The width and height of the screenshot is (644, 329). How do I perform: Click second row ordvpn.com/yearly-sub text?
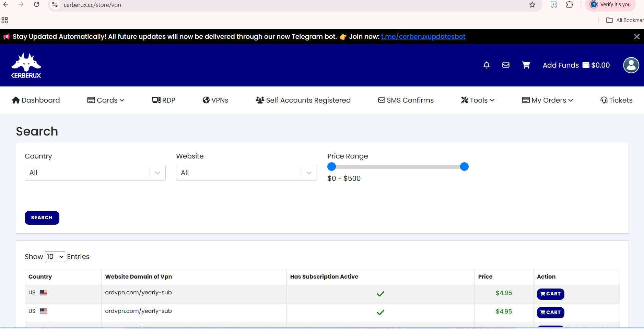[138, 311]
